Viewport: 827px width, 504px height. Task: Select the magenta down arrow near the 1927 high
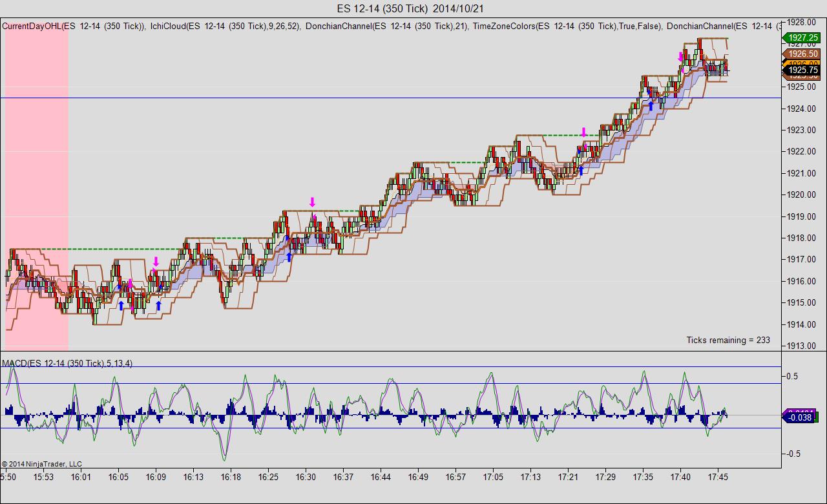[x=680, y=57]
